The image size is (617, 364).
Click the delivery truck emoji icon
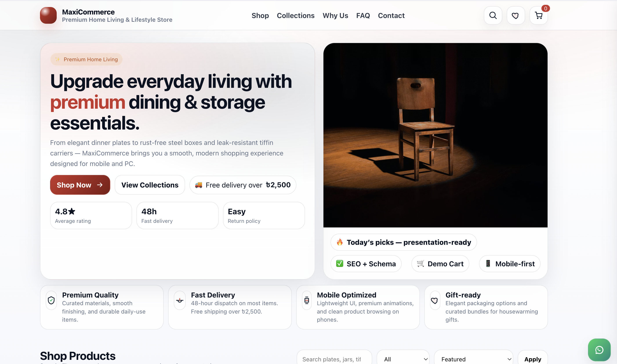click(x=199, y=185)
